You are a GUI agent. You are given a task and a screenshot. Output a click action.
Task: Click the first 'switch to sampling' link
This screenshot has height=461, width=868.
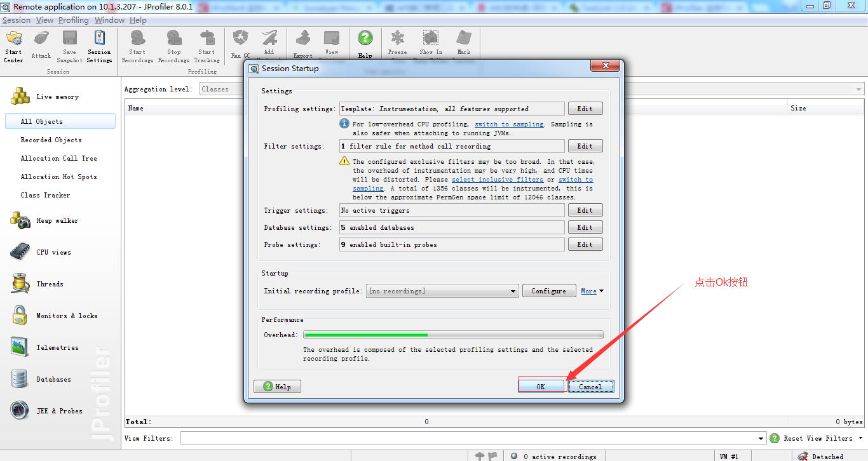pyautogui.click(x=509, y=124)
